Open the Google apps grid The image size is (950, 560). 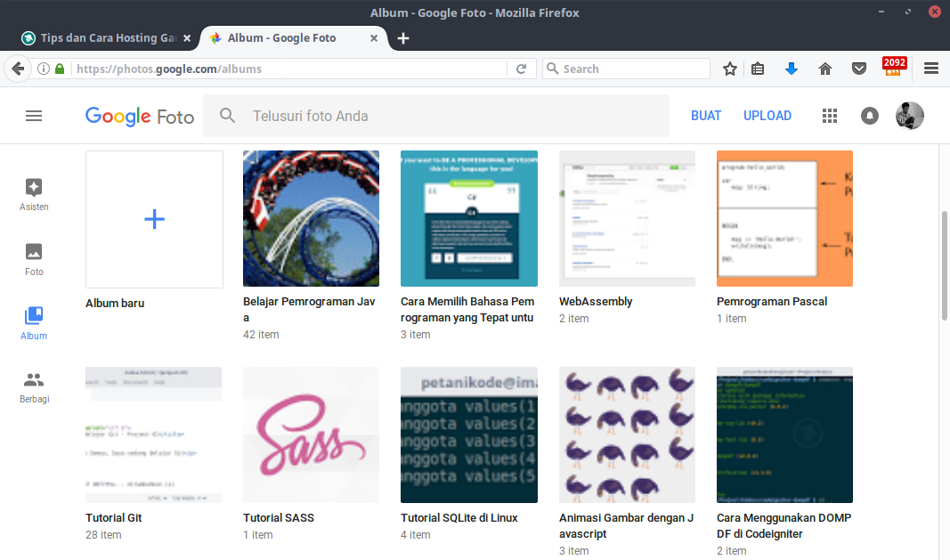click(830, 116)
